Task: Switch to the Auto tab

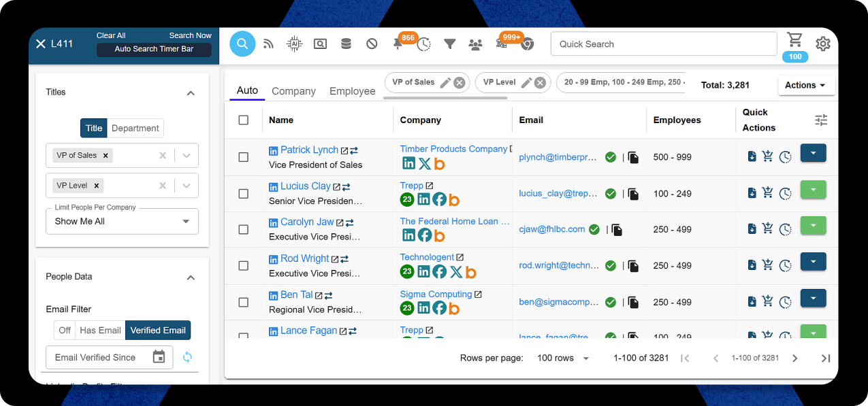Action: pos(247,90)
